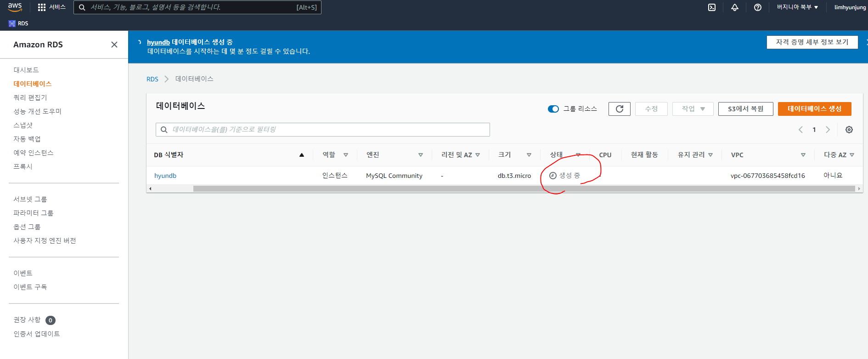
Task: Sort by 크기 column arrow
Action: [x=529, y=155]
